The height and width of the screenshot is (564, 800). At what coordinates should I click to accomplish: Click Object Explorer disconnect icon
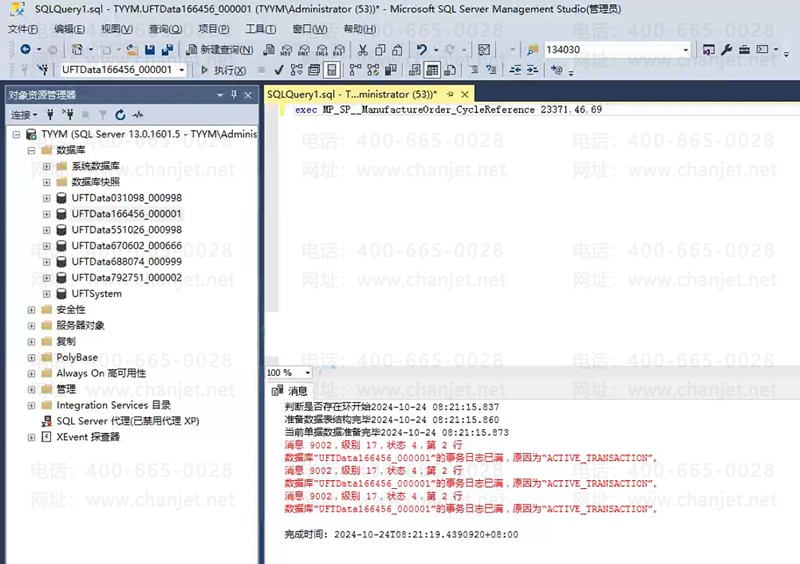pos(67,115)
